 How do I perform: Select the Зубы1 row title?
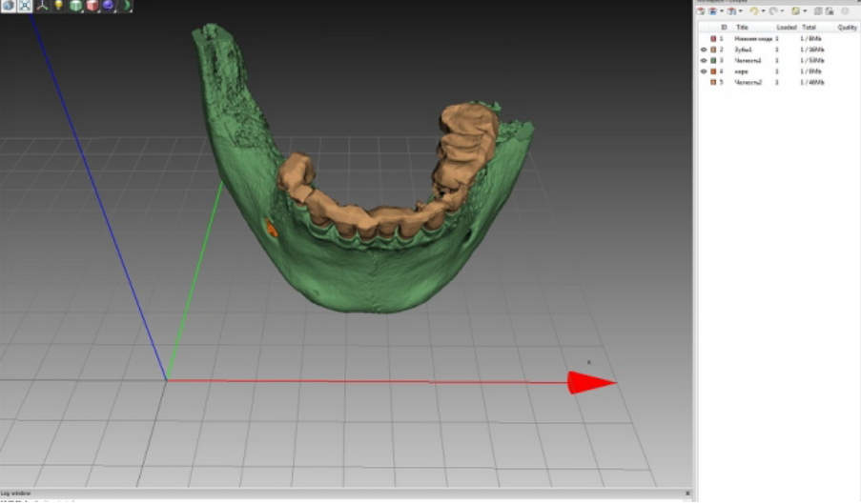coord(743,50)
